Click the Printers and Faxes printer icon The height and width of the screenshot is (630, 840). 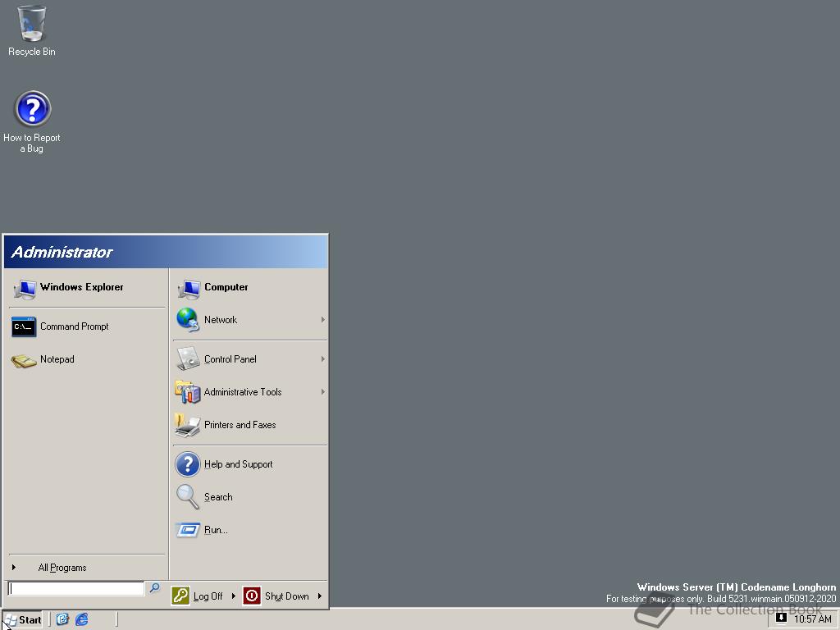[x=188, y=426]
